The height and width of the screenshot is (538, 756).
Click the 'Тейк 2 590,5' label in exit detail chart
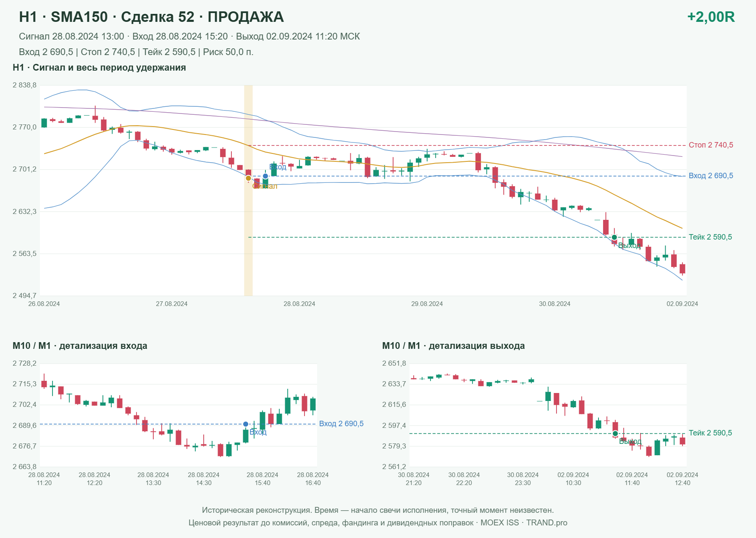point(710,433)
